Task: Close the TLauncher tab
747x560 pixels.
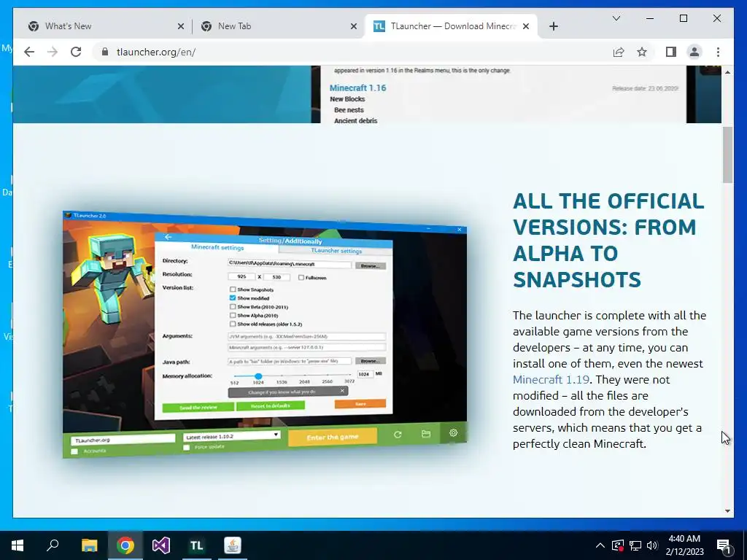Action: coord(526,26)
